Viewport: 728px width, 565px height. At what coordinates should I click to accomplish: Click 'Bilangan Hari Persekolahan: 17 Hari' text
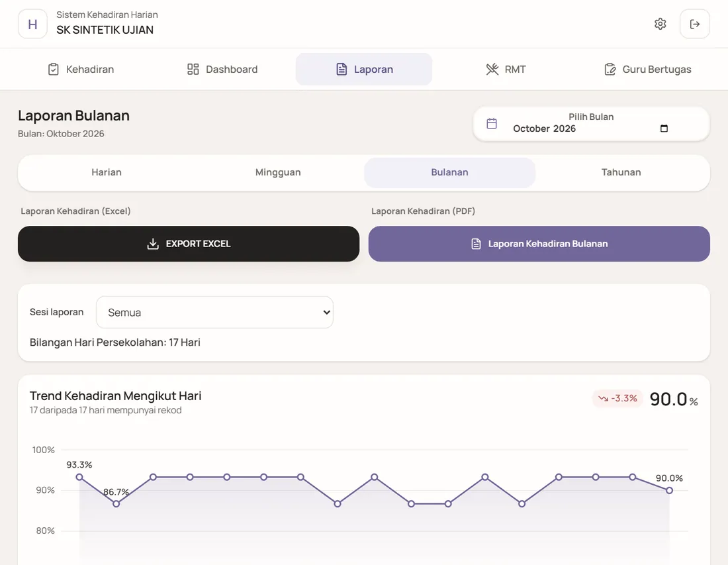[115, 342]
